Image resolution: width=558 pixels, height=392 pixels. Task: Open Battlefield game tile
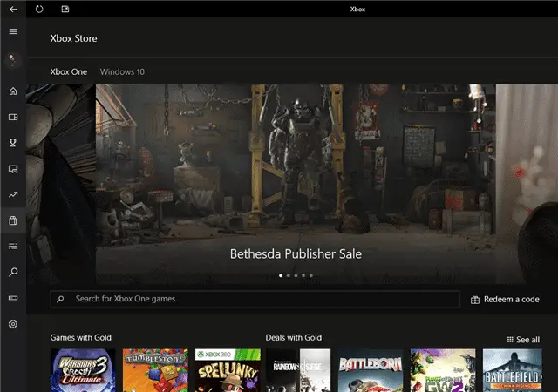click(x=513, y=370)
